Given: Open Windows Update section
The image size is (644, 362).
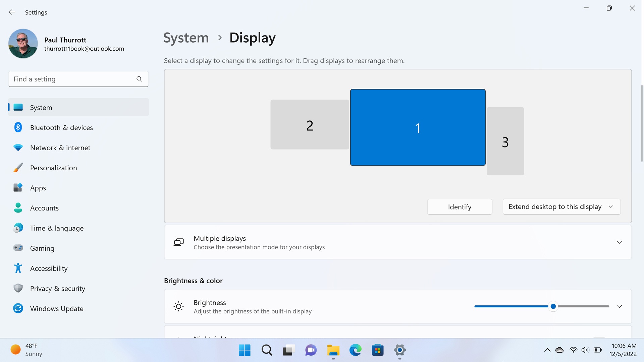Looking at the screenshot, I should coord(57,309).
